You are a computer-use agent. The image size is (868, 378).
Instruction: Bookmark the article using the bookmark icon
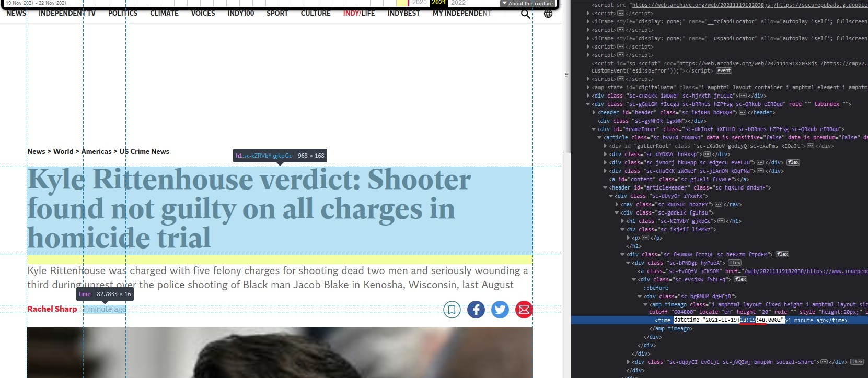pyautogui.click(x=452, y=310)
